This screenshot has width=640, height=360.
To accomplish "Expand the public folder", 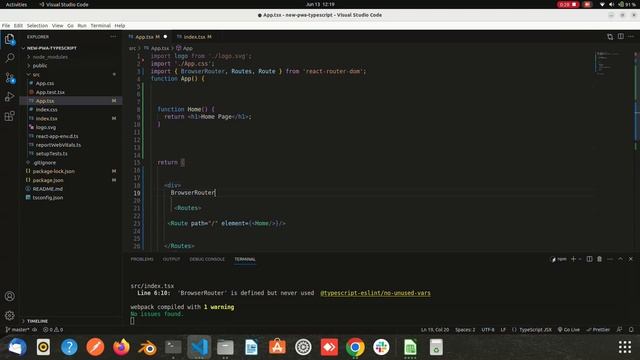I will [40, 66].
